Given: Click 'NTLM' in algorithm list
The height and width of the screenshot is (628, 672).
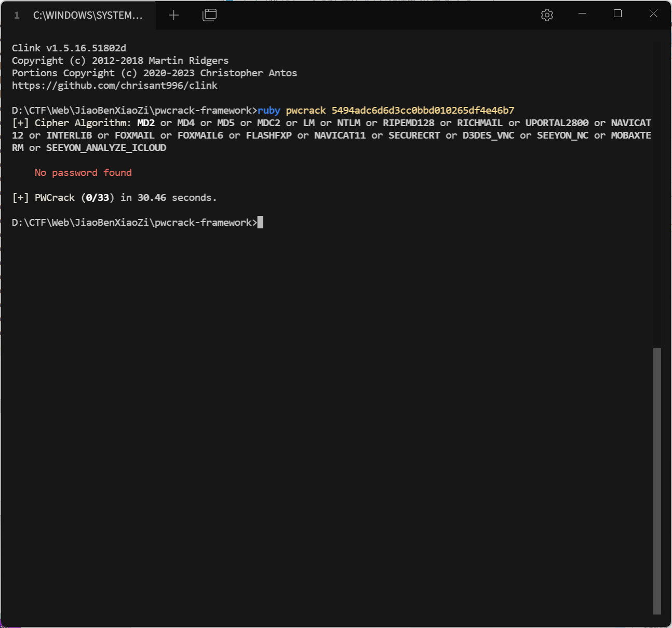Looking at the screenshot, I should 348,122.
